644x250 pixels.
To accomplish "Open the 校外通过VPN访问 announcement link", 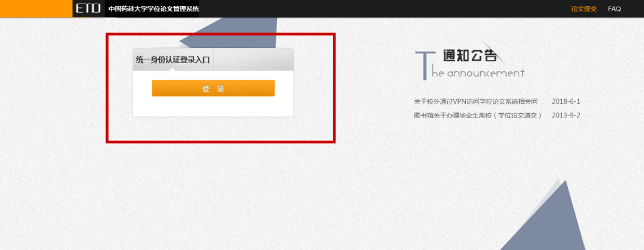I will (476, 101).
